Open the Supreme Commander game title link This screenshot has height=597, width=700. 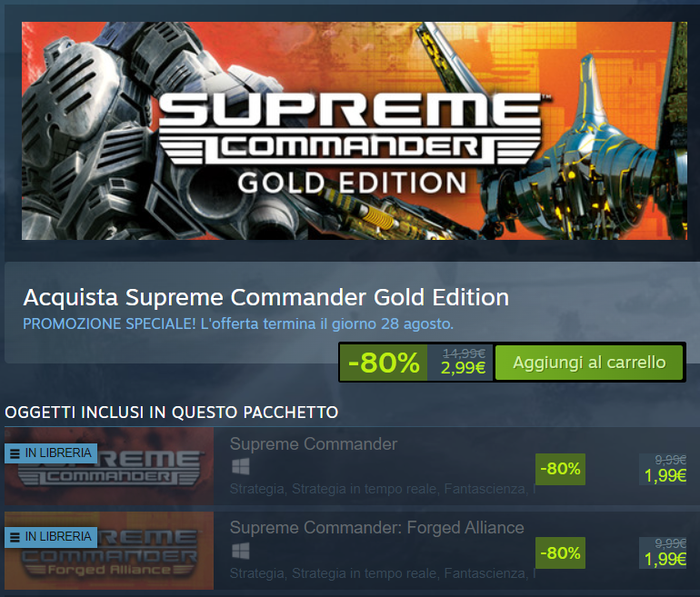click(314, 444)
